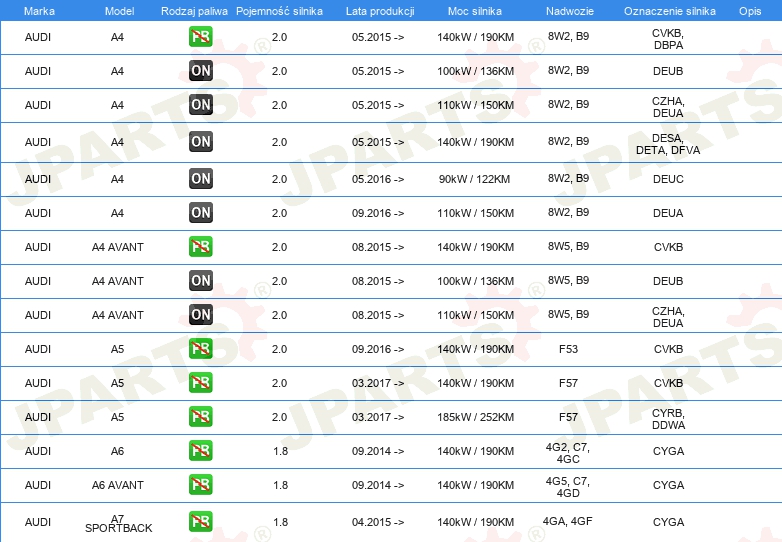
Task: Click the Marka column header
Action: (x=39, y=11)
